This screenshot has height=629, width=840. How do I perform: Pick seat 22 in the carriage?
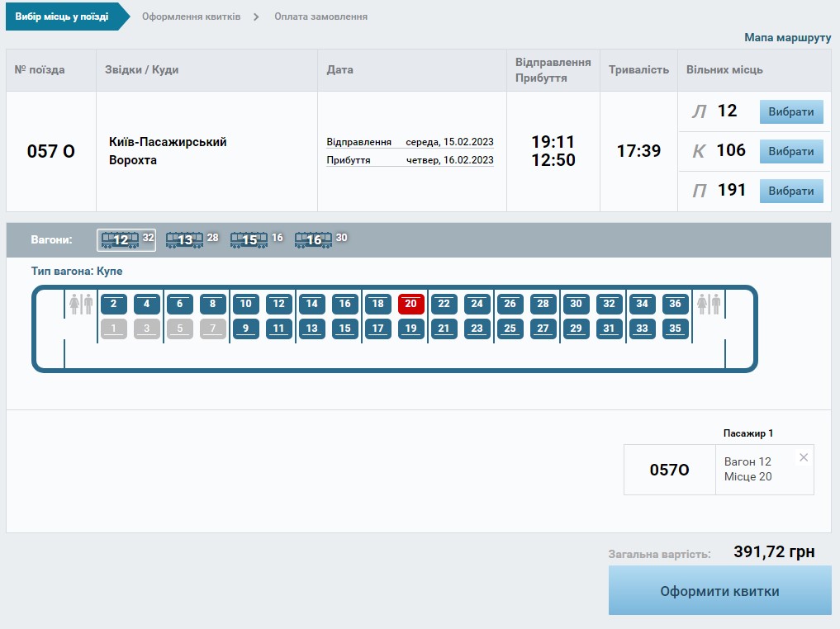click(444, 304)
